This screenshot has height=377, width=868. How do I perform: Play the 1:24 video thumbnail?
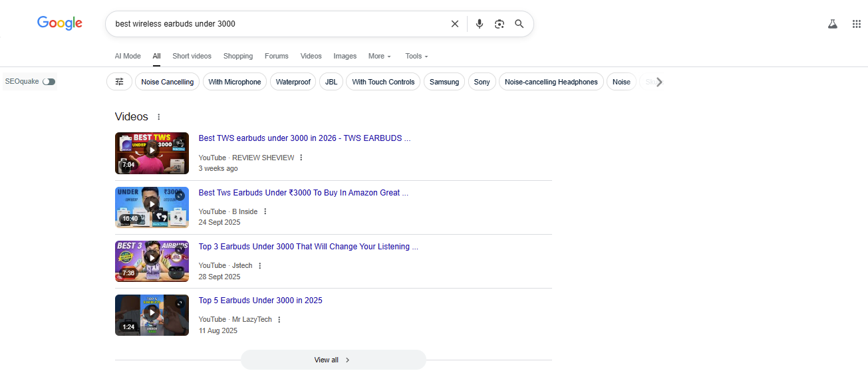152,315
